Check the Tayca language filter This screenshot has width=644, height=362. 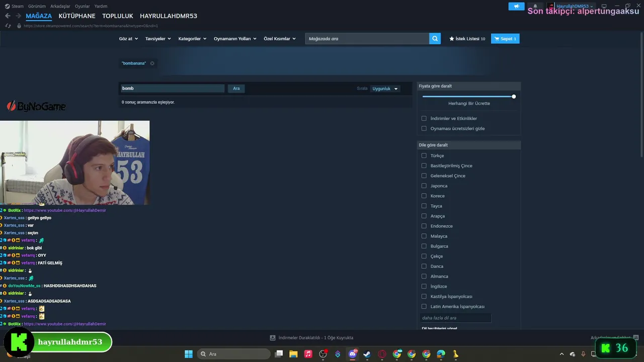point(424,206)
